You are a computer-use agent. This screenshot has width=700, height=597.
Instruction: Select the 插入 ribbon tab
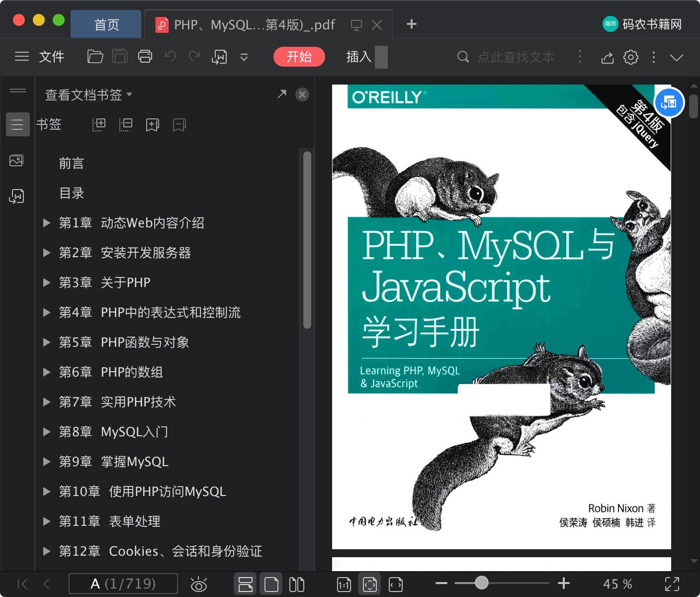point(359,57)
